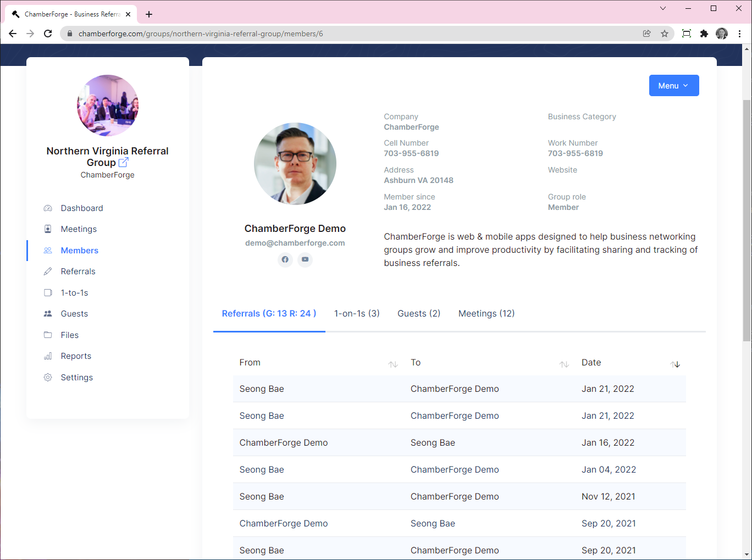Select the Guests (2) tab
Image resolution: width=752 pixels, height=560 pixels.
[419, 313]
